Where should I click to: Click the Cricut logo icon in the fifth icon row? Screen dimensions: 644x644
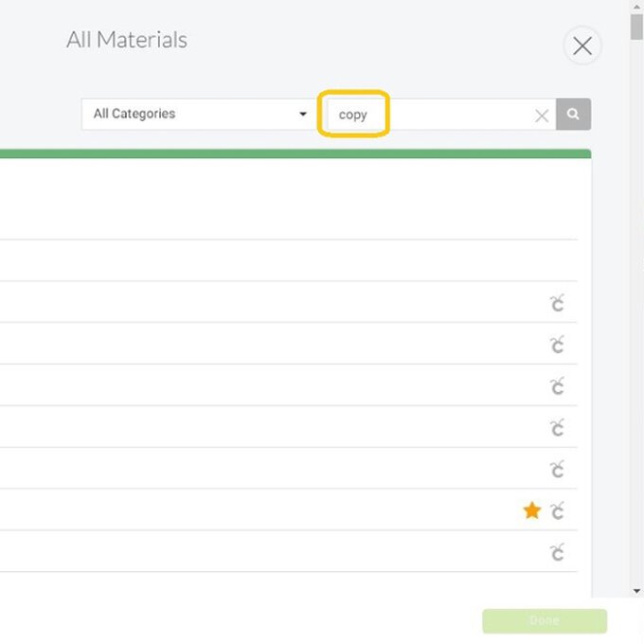557,470
